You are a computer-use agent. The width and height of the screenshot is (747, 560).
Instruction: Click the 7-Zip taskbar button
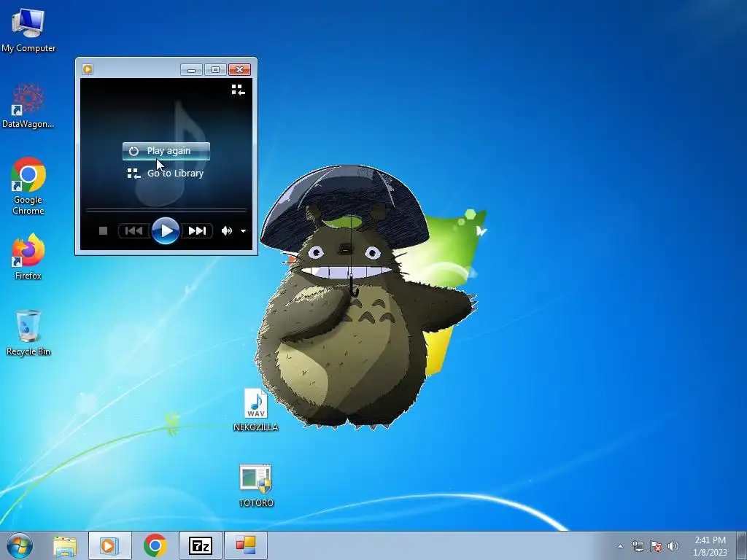200,545
